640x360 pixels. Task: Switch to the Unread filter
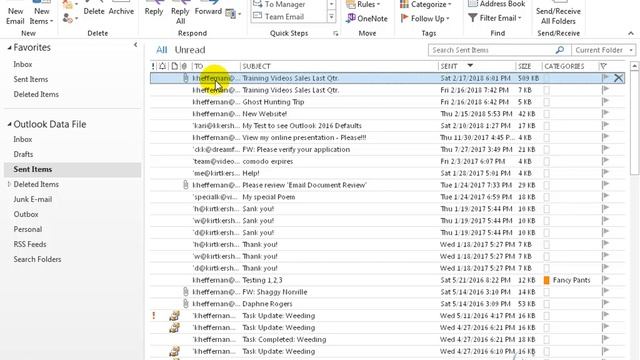(190, 50)
